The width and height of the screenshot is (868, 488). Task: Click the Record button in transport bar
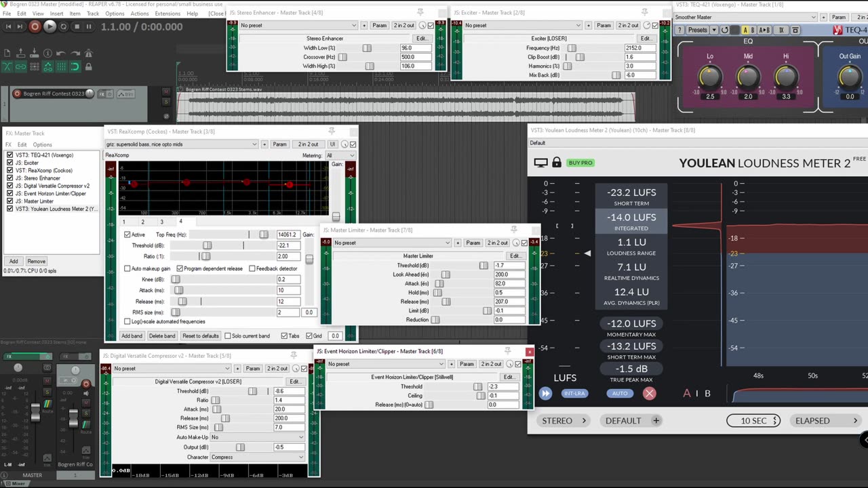tap(35, 26)
